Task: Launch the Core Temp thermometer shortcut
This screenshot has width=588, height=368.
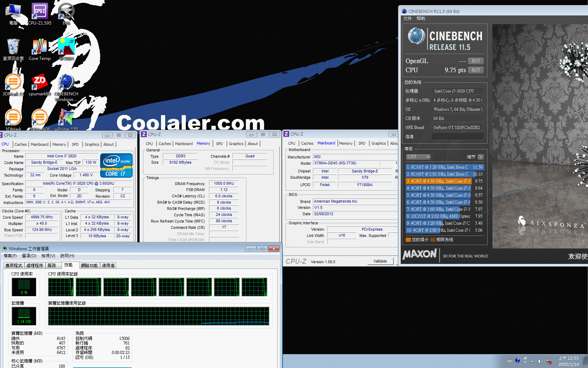Action: tap(40, 49)
